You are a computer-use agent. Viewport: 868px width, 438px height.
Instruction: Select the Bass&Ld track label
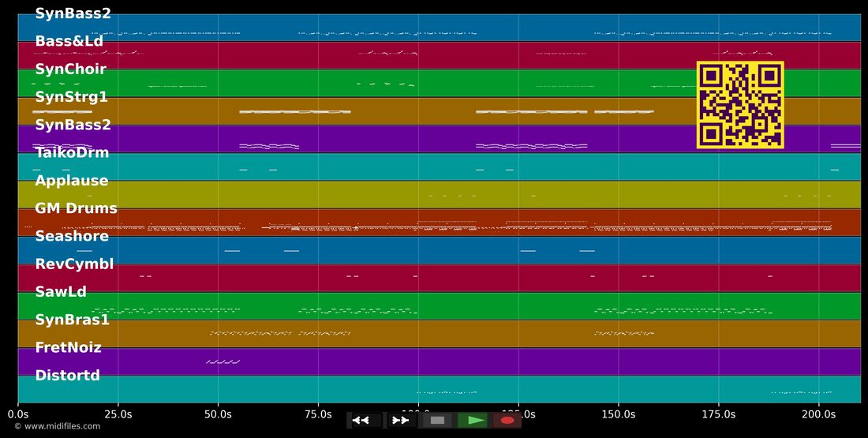tap(69, 42)
